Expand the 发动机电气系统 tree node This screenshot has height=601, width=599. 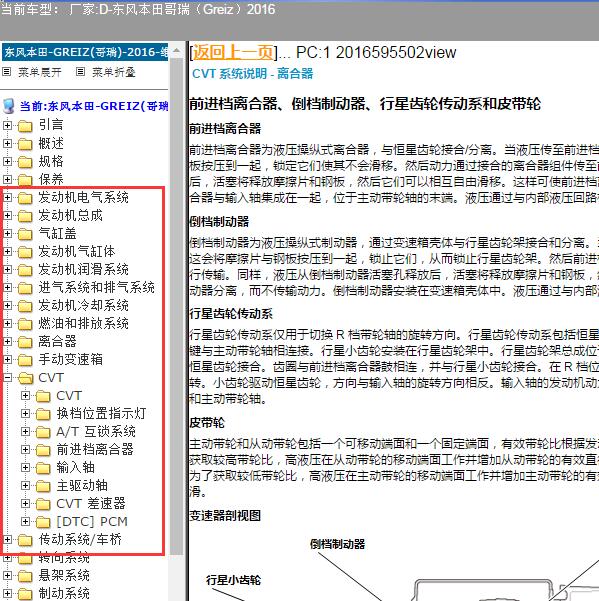point(7,197)
